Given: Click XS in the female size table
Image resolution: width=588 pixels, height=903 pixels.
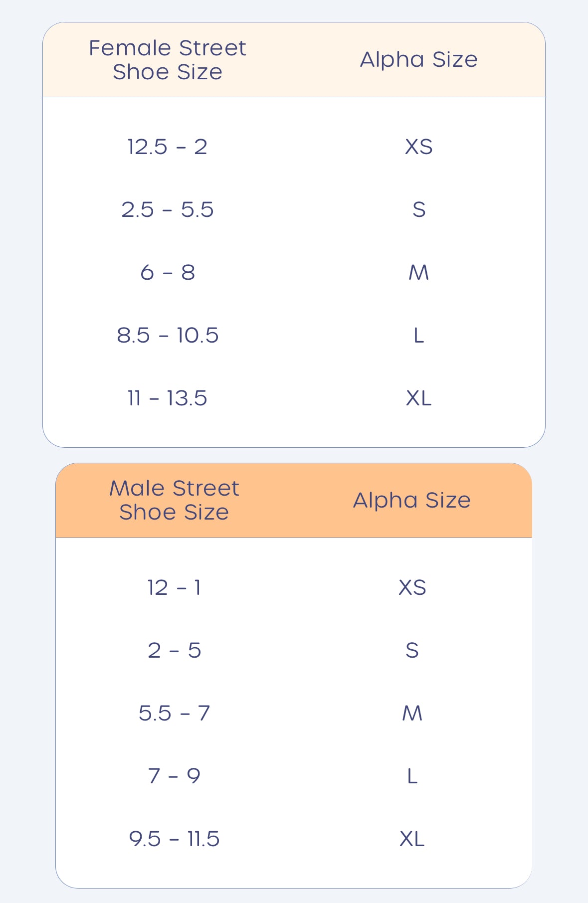Looking at the screenshot, I should tap(419, 147).
